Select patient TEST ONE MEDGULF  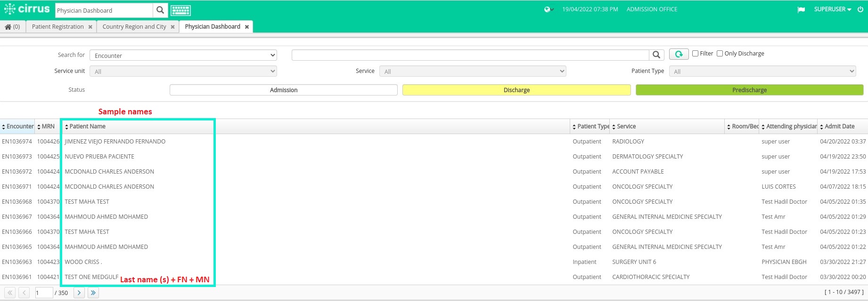click(91, 277)
